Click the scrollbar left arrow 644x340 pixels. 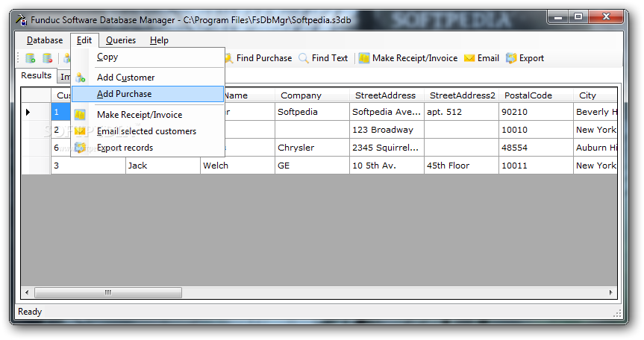coord(27,292)
